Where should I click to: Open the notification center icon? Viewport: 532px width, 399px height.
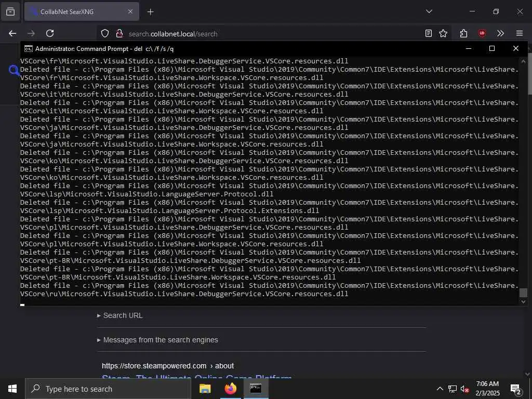tap(516, 389)
